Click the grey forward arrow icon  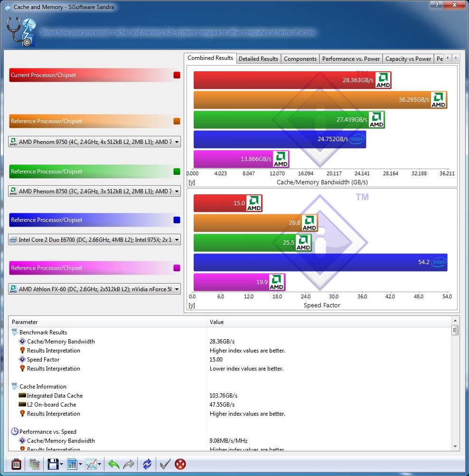point(129,464)
